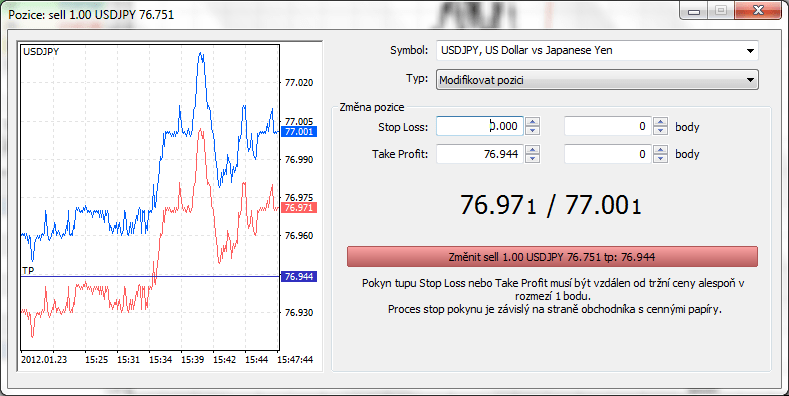
Task: Open the Typ dropdown Modifikovat pozici
Action: tap(597, 80)
